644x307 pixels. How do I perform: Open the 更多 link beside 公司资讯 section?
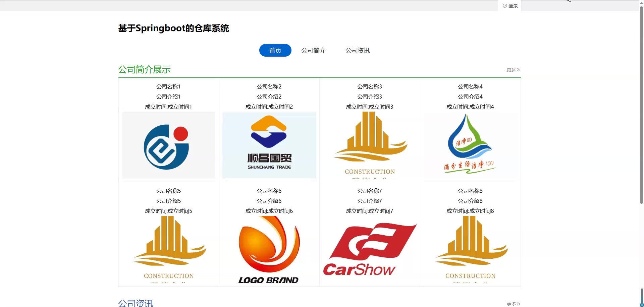pos(513,304)
